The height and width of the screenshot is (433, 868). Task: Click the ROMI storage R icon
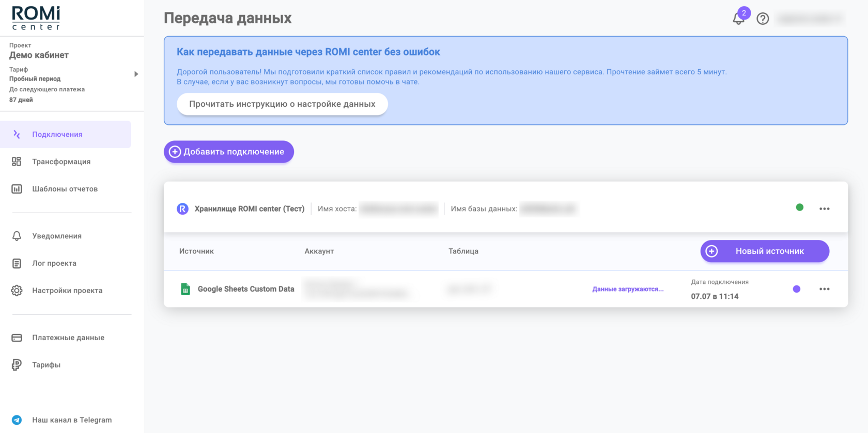coord(182,209)
